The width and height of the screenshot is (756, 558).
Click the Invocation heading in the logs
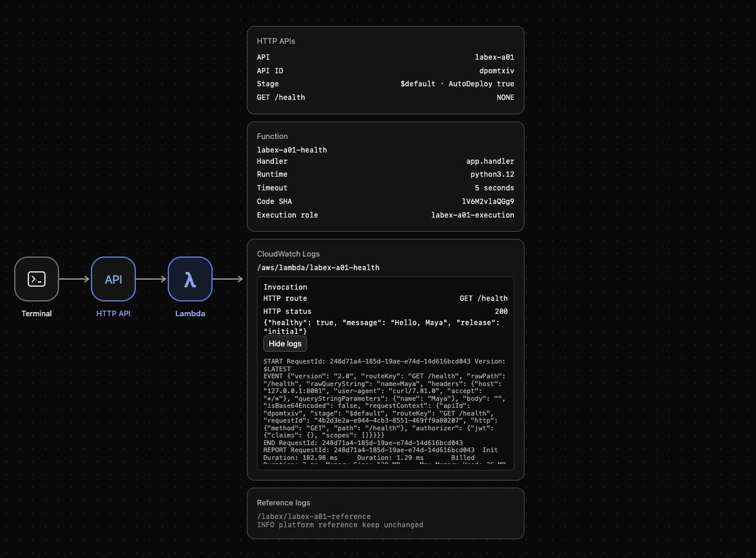coord(285,287)
